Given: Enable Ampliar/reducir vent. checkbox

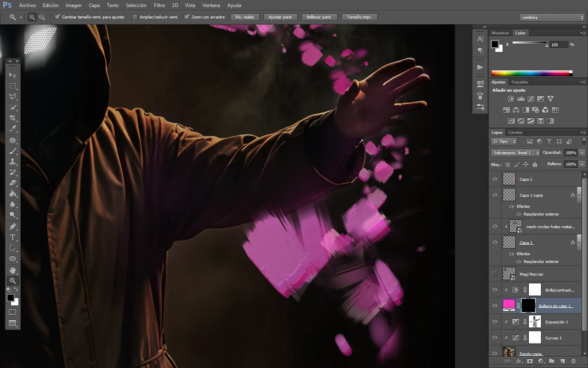Looking at the screenshot, I should click(x=135, y=17).
